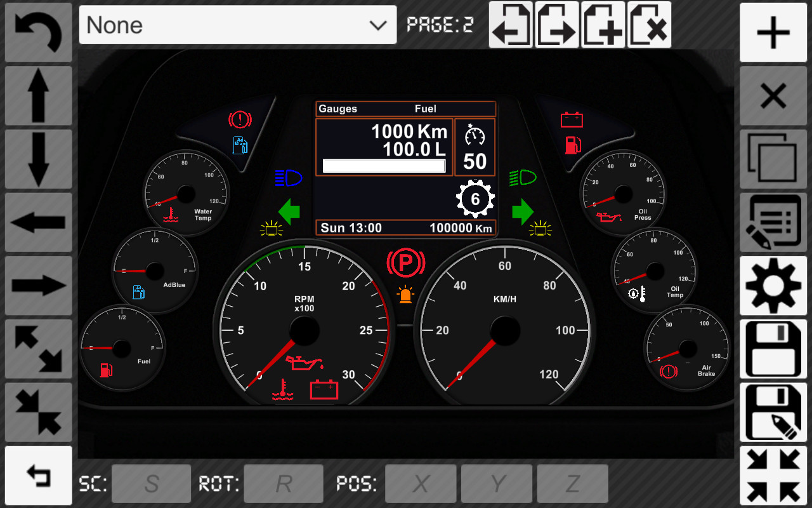Click the X position input field
Image resolution: width=812 pixels, height=508 pixels.
click(x=420, y=483)
